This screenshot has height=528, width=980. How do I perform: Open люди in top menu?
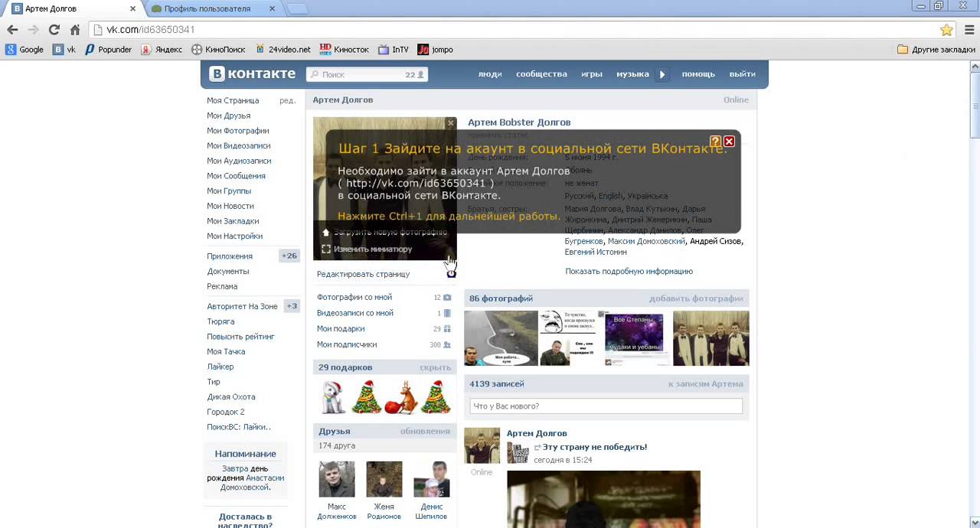tap(490, 74)
